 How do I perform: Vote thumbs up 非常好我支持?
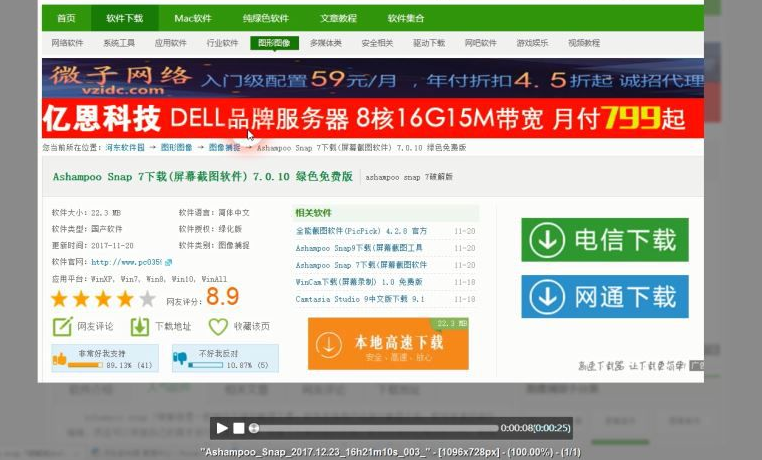tap(105, 358)
